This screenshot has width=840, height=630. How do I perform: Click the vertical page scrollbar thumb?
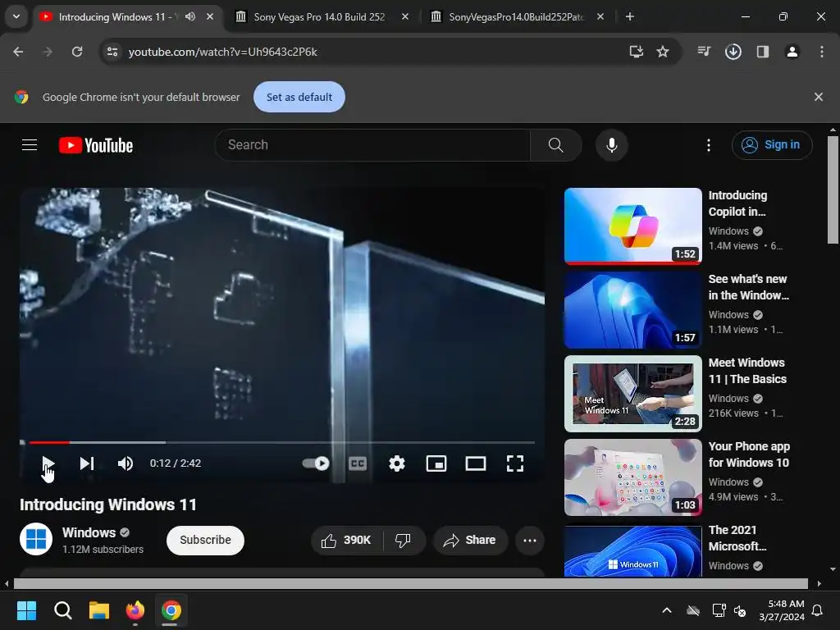[x=833, y=189]
